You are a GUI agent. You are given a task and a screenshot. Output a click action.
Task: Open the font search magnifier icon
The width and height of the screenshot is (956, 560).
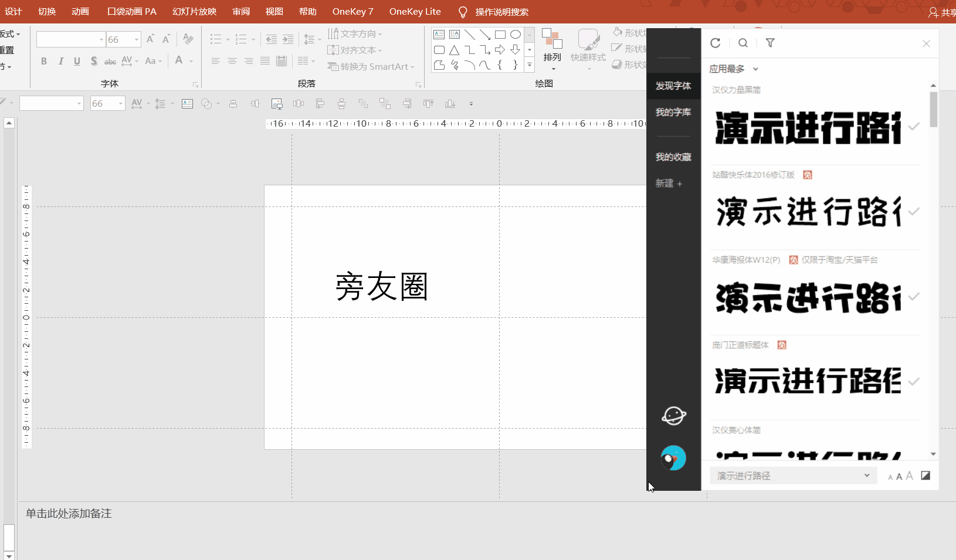point(743,43)
